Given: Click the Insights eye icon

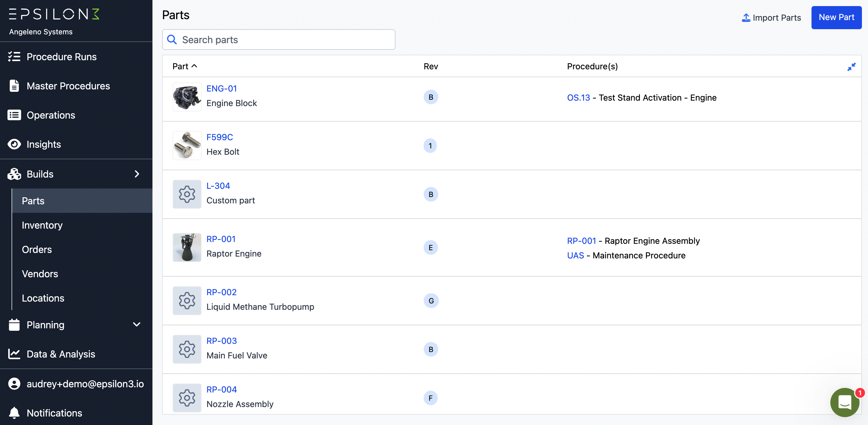Looking at the screenshot, I should (x=14, y=144).
